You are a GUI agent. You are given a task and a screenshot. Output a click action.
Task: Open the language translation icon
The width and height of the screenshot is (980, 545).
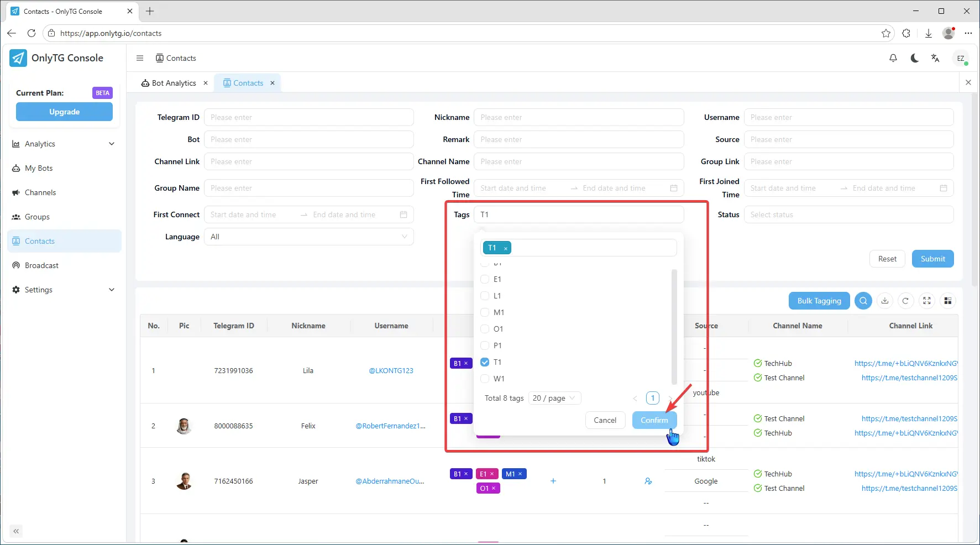point(935,58)
